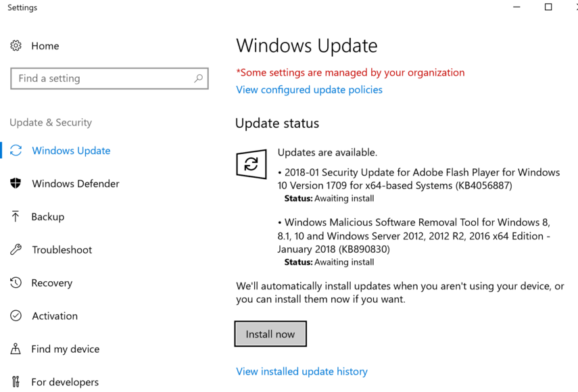This screenshot has width=578, height=392.
Task: Click the Malicious Software Removal Tool update entry
Action: (413, 236)
